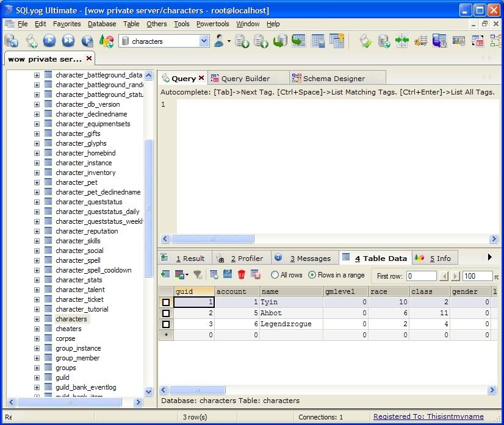This screenshot has width=504, height=425.
Task: Click the Refresh Object Browser icon
Action: point(106,41)
